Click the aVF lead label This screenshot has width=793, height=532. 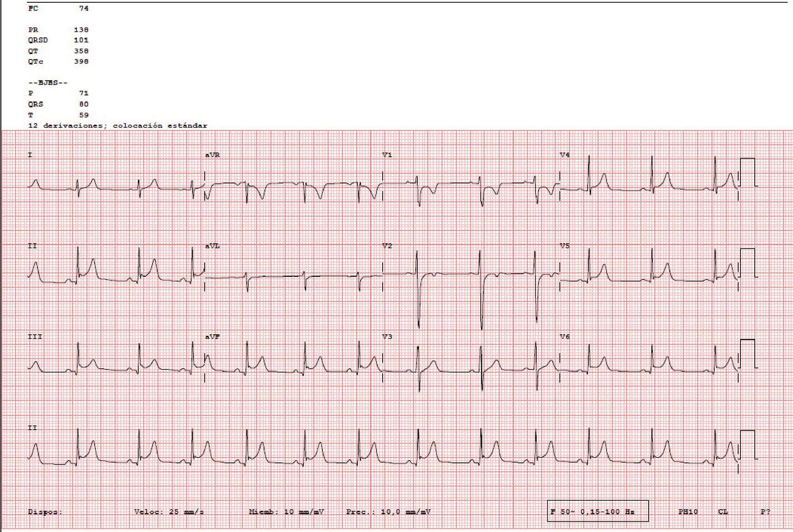(x=213, y=337)
